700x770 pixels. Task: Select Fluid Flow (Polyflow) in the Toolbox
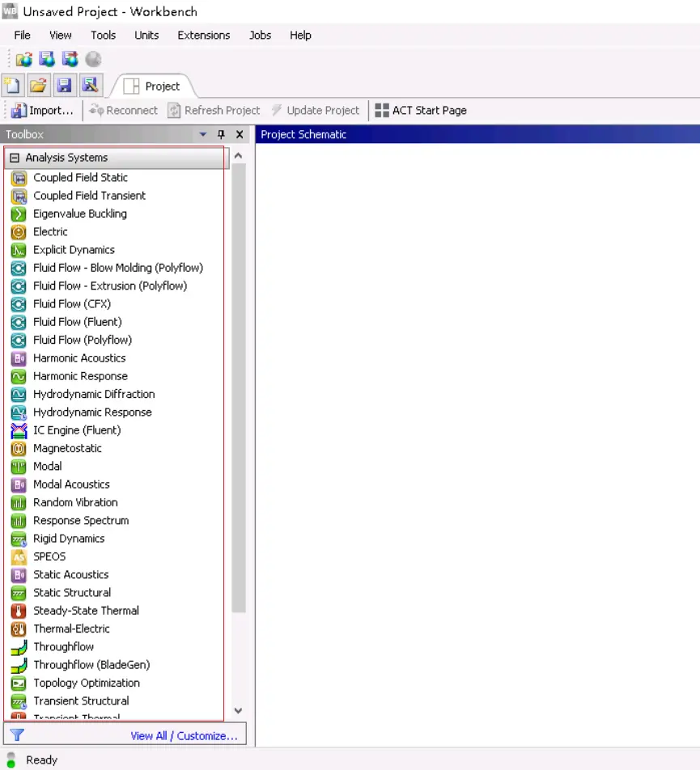click(83, 341)
